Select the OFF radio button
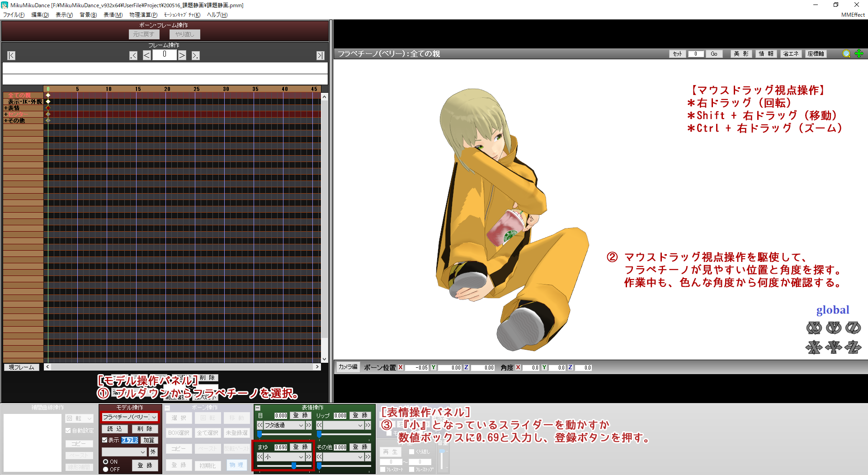 (x=106, y=469)
